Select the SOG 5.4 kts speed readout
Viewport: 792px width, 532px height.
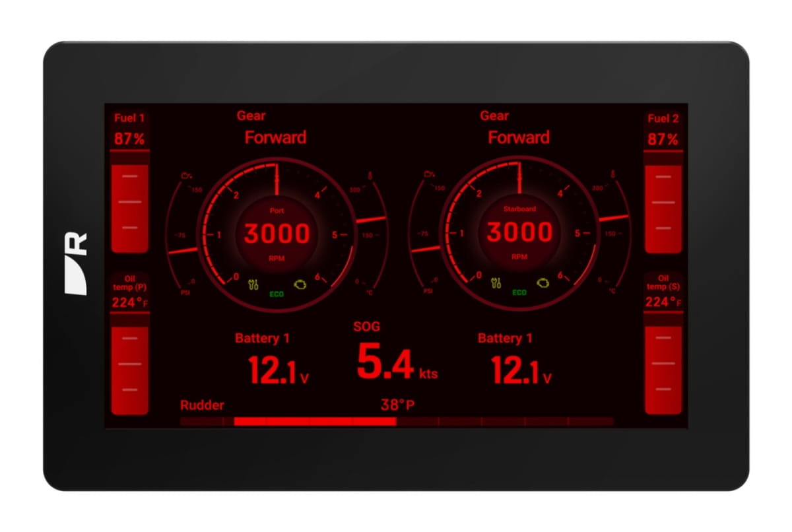396,363
